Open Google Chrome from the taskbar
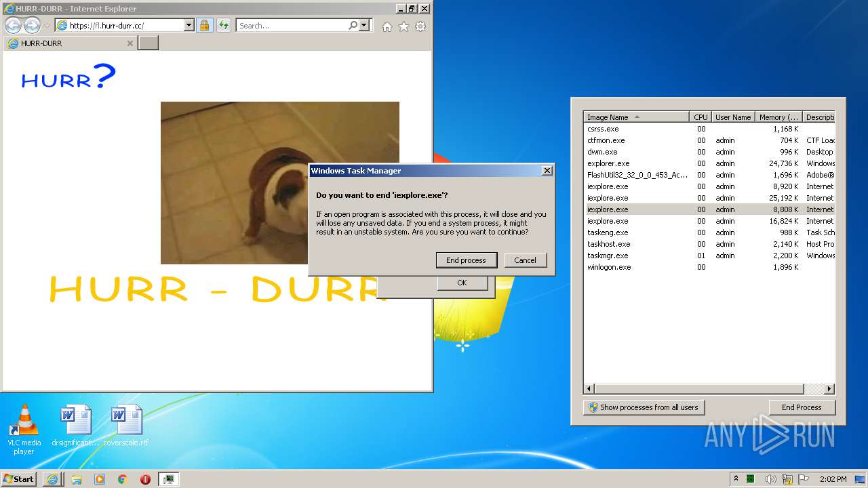 (123, 479)
